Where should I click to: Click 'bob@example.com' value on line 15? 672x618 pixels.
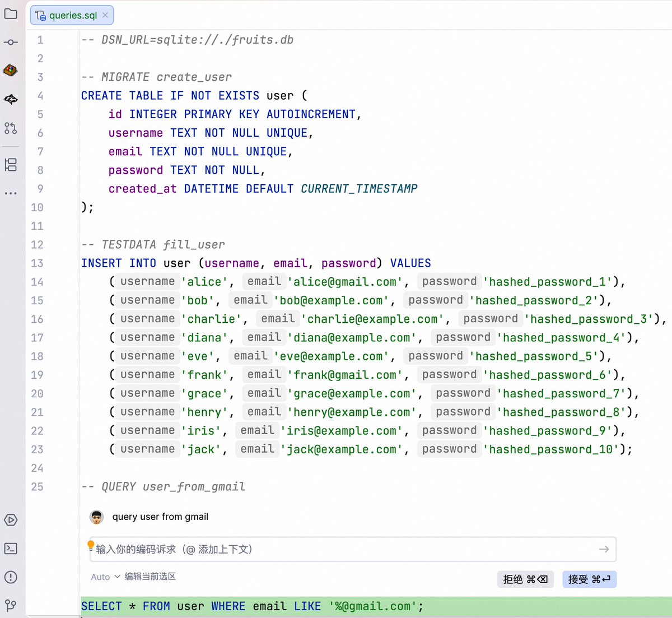click(332, 300)
